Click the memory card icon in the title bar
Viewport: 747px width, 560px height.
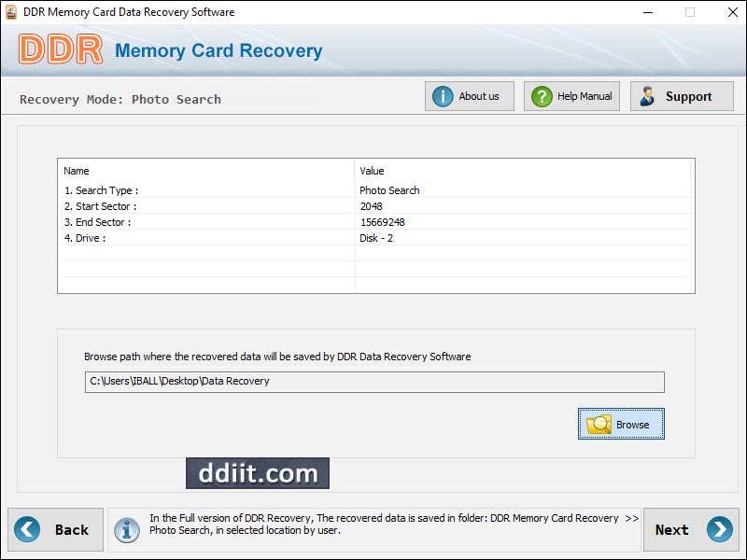coord(11,12)
